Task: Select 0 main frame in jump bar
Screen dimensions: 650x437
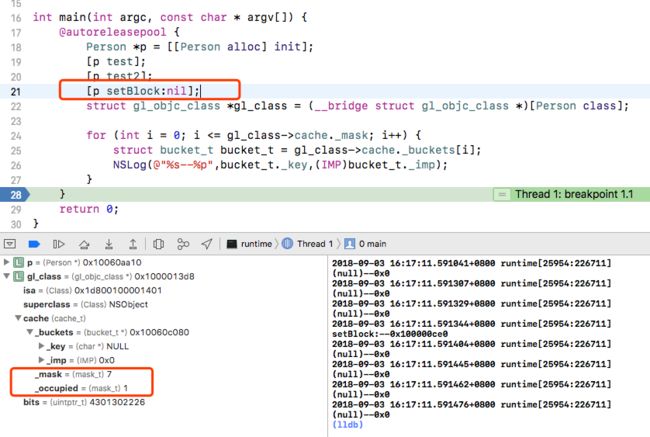Action: point(366,244)
